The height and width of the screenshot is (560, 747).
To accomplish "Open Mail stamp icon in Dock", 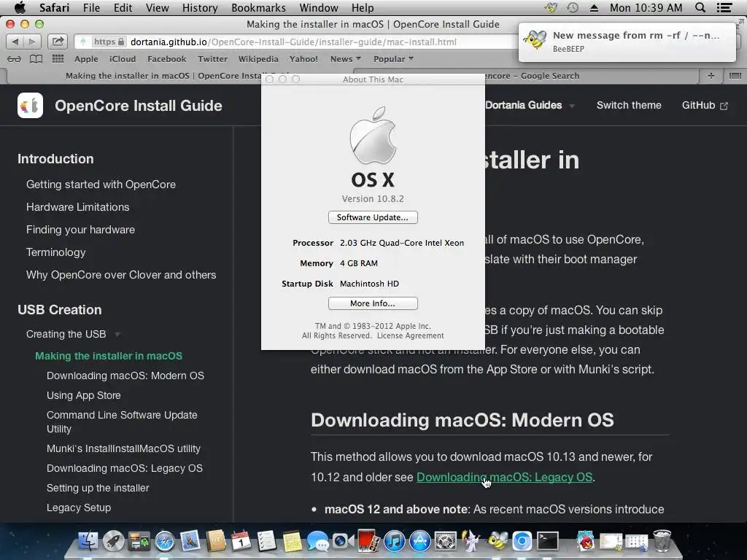I will click(190, 541).
